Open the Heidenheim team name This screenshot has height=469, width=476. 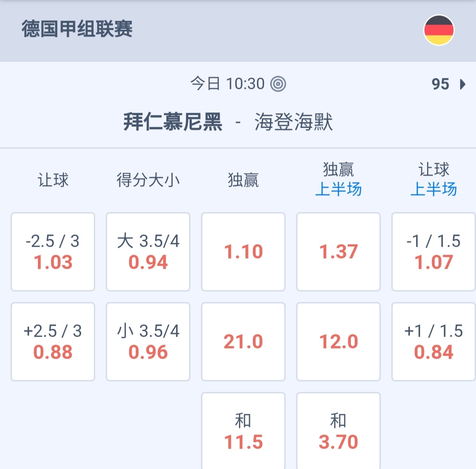(x=294, y=122)
